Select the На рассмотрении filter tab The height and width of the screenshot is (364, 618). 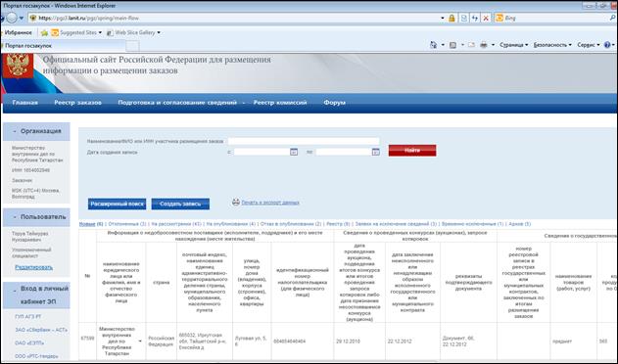coord(176,224)
